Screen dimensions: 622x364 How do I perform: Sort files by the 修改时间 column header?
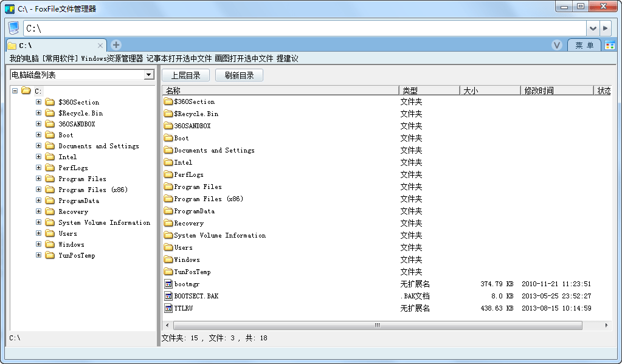556,89
